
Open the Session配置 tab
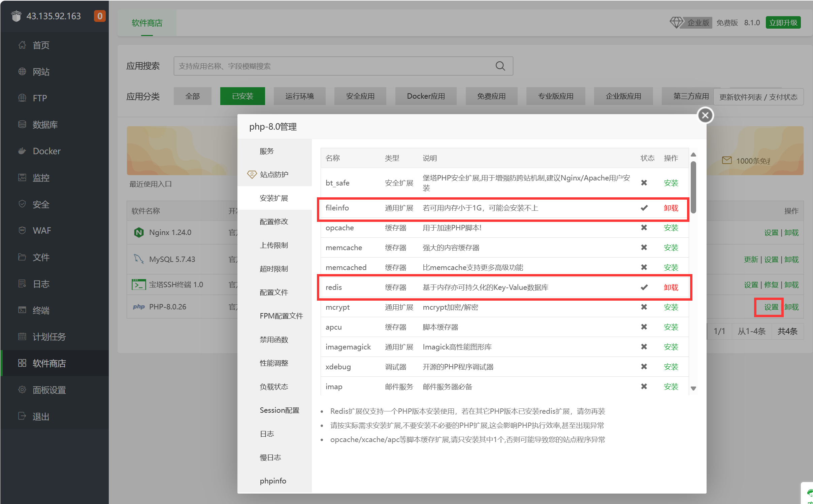[x=279, y=410]
